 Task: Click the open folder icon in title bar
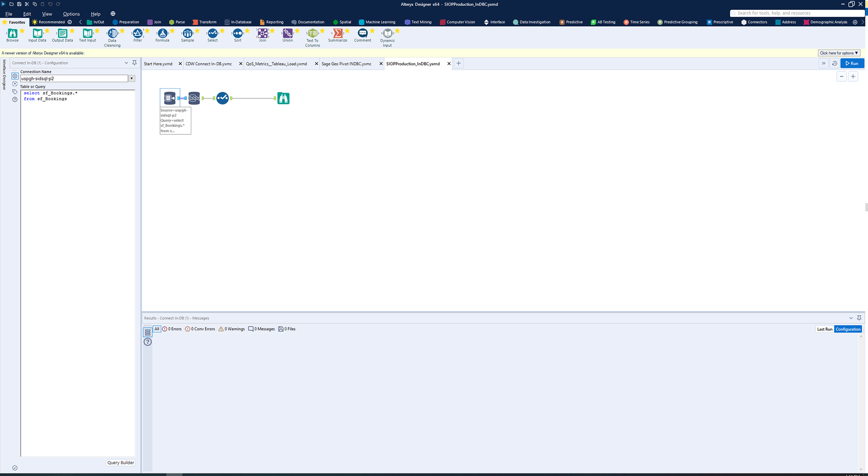11,4
